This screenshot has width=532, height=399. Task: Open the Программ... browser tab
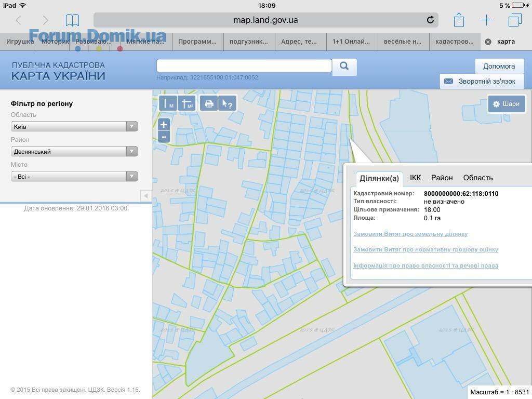(x=197, y=42)
